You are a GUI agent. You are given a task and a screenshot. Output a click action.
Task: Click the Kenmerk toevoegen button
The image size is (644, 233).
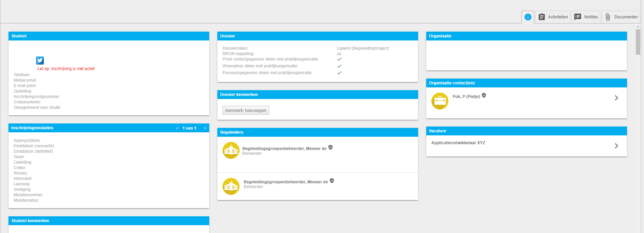pyautogui.click(x=246, y=110)
